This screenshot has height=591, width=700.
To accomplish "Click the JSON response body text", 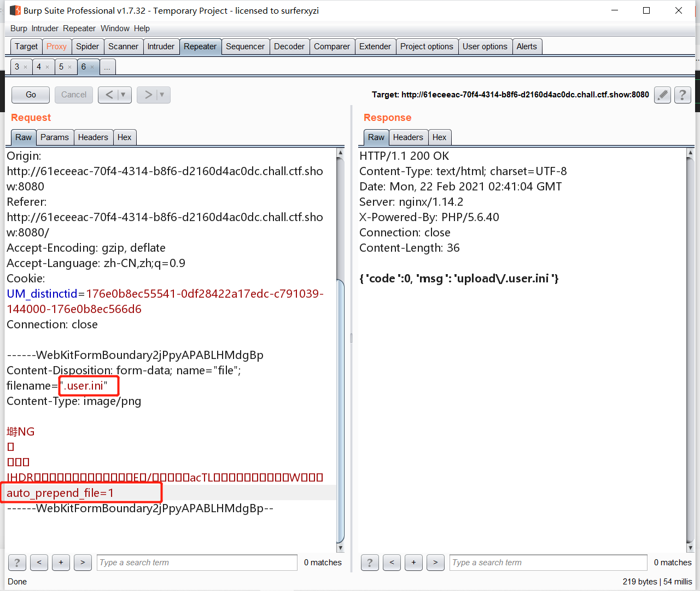I will click(x=459, y=279).
